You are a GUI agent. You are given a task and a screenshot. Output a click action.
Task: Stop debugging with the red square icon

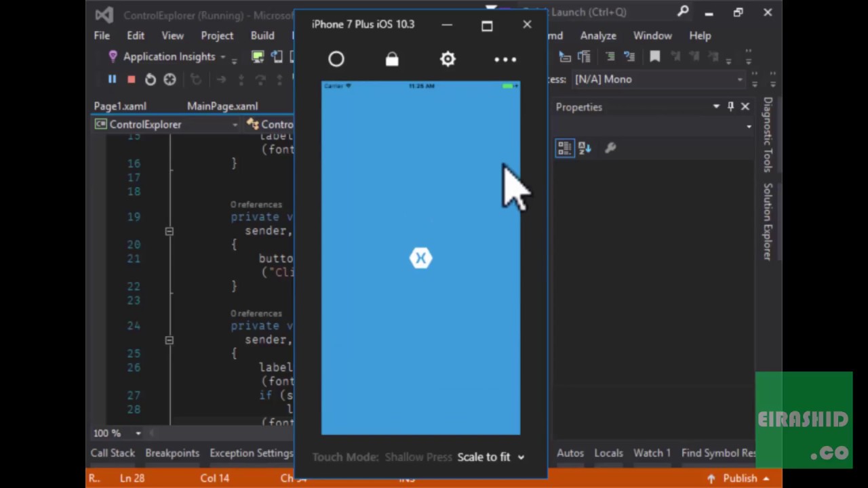pos(131,79)
